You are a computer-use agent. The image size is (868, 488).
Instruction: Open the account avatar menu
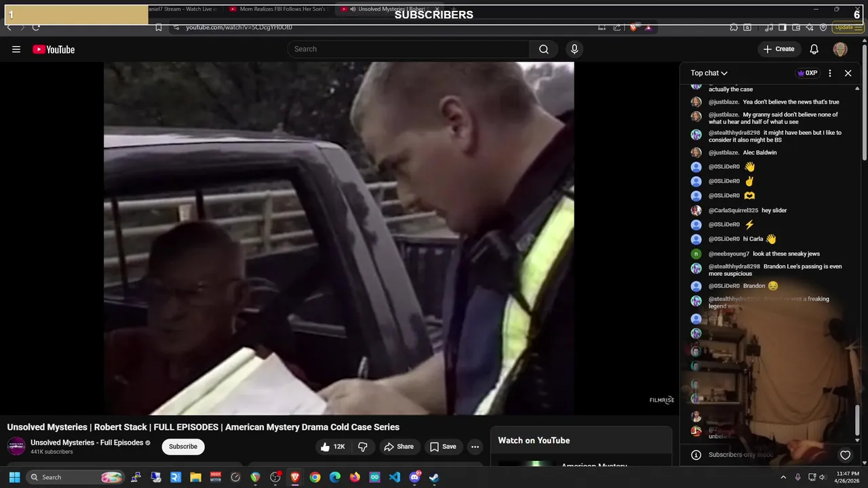pyautogui.click(x=840, y=49)
